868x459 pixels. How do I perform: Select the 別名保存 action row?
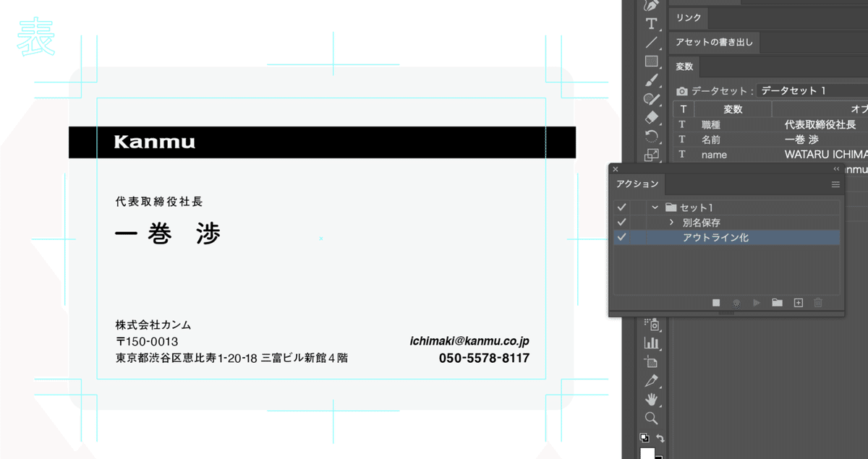[x=726, y=222]
